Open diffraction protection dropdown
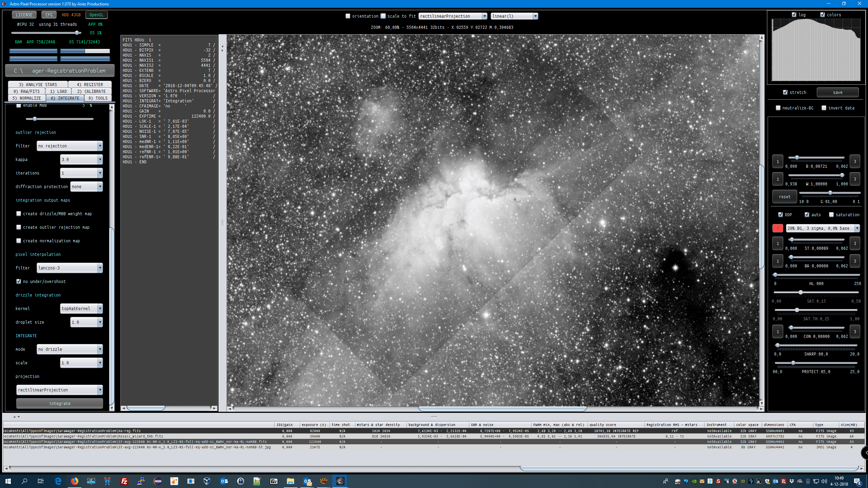The image size is (868, 488). coord(86,186)
